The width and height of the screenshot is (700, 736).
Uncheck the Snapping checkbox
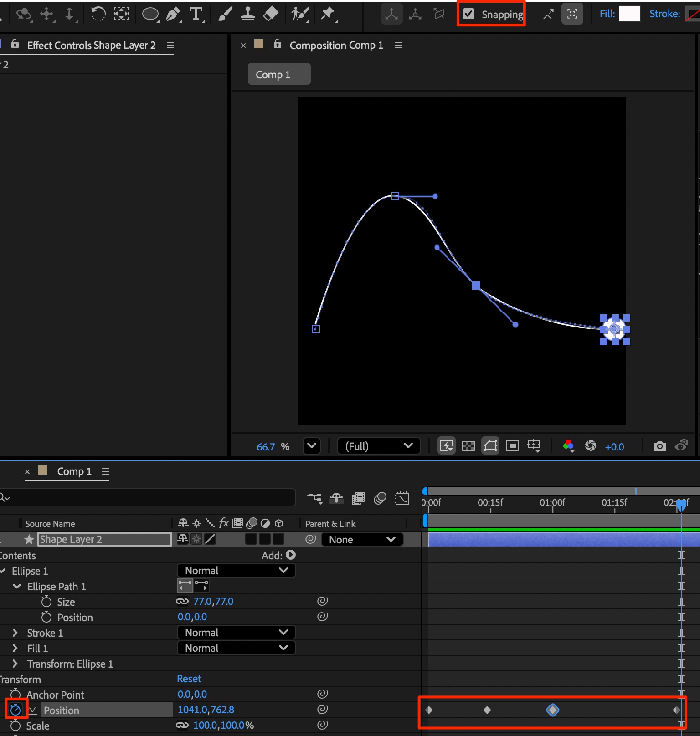(468, 14)
